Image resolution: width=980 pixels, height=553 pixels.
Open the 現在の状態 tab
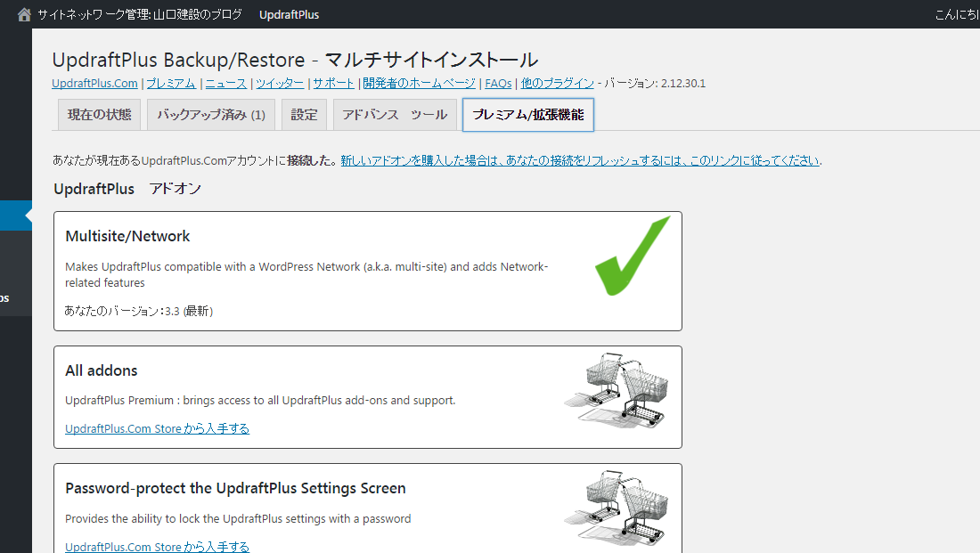tap(99, 115)
